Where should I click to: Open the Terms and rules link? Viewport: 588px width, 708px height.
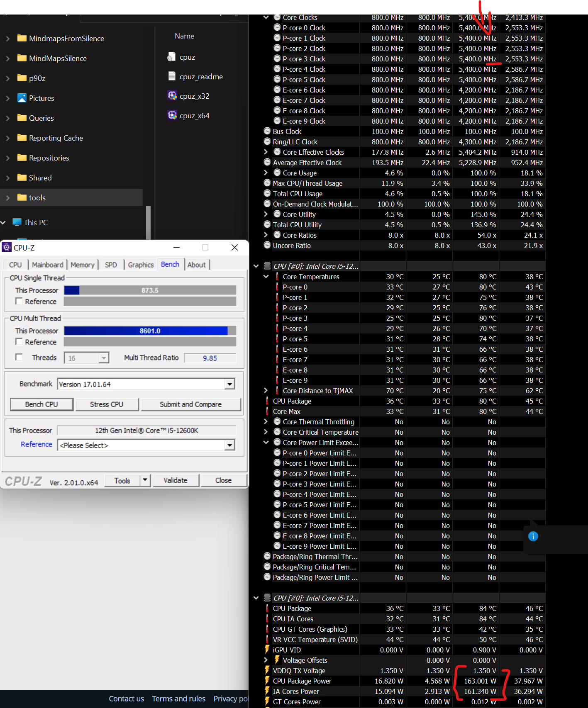pyautogui.click(x=179, y=698)
